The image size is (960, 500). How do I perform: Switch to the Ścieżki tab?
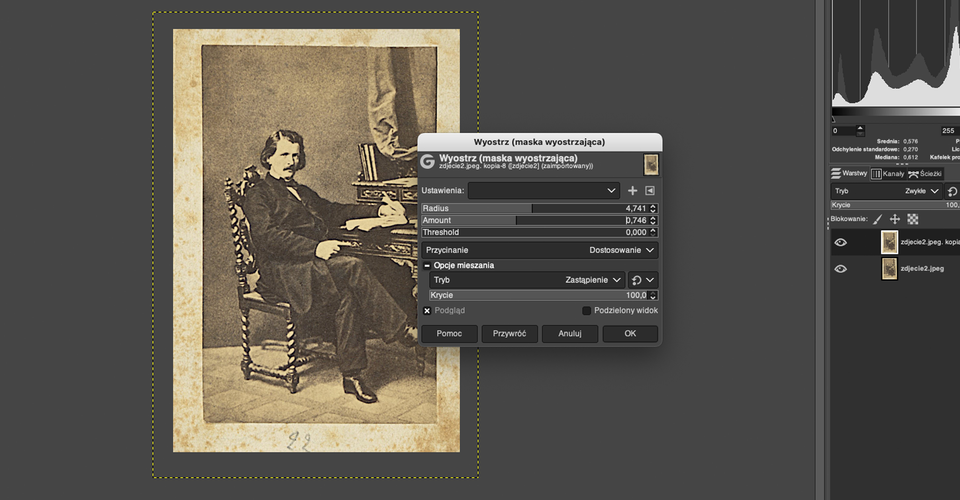[x=925, y=174]
